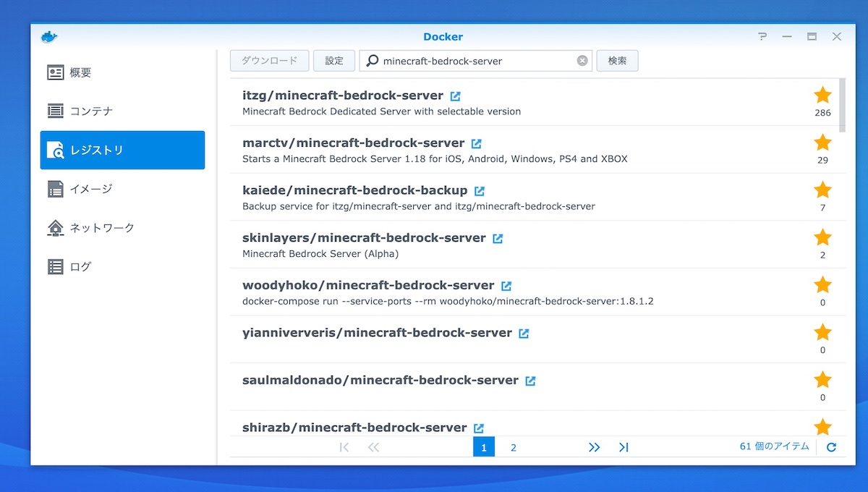Click the star icon for skinlayers image
The width and height of the screenshot is (868, 492).
click(822, 237)
